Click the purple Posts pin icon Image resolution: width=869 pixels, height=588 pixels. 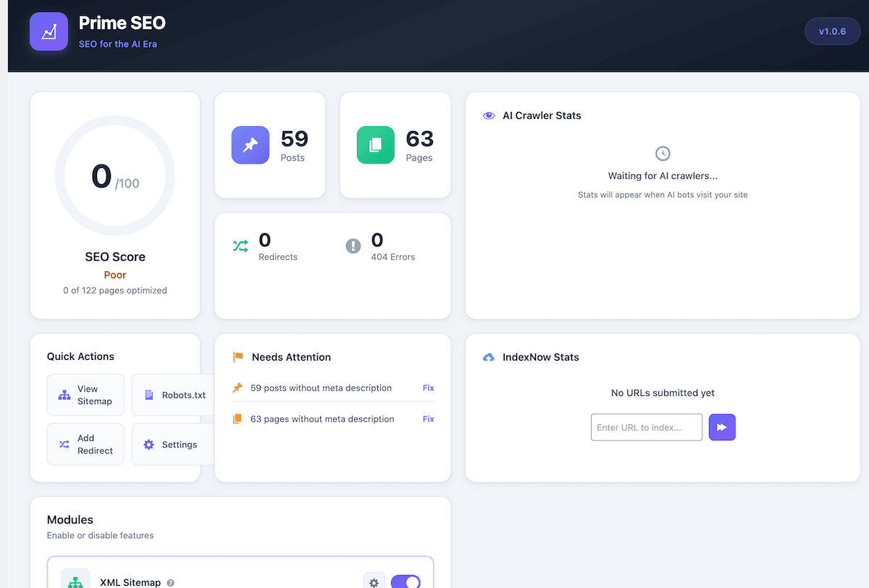251,145
